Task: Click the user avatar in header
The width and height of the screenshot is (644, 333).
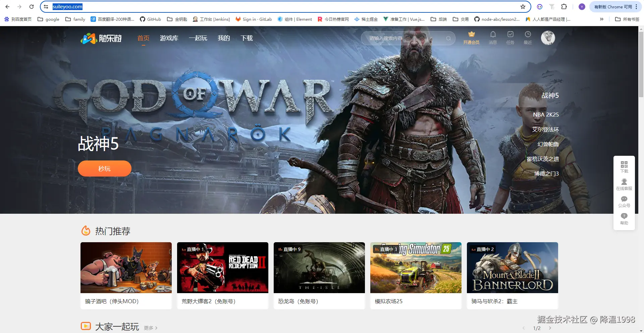Action: click(x=548, y=38)
